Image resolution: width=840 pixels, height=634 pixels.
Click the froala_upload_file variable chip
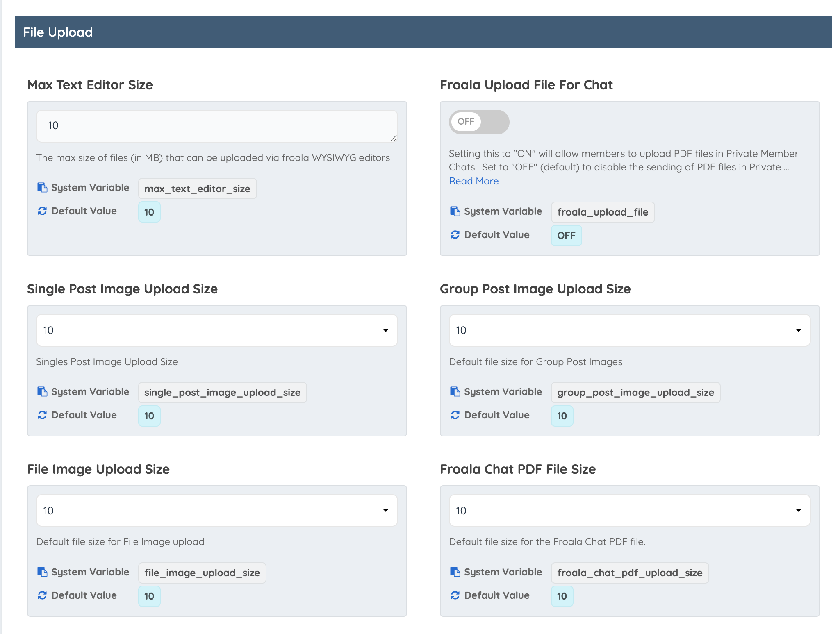(x=603, y=212)
